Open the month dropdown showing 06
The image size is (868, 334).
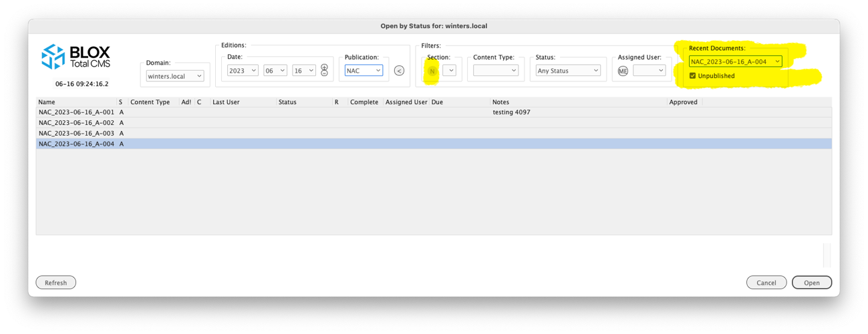[275, 71]
